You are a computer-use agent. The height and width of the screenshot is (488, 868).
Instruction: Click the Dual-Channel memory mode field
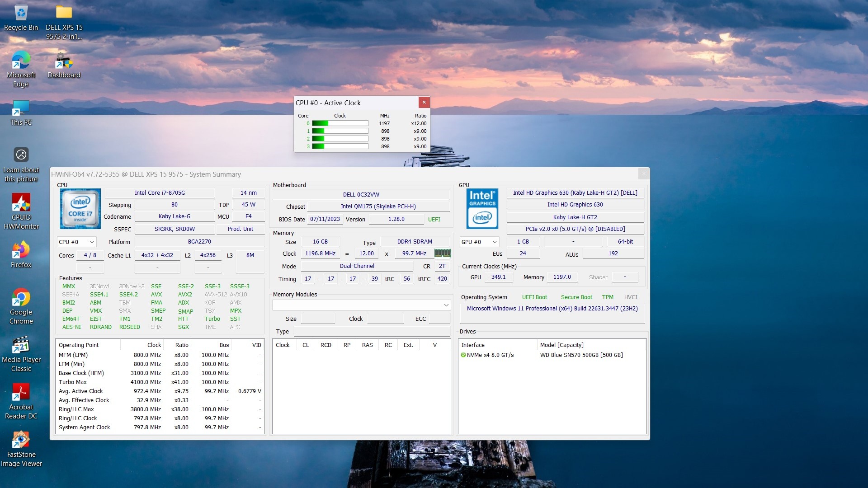[357, 267]
